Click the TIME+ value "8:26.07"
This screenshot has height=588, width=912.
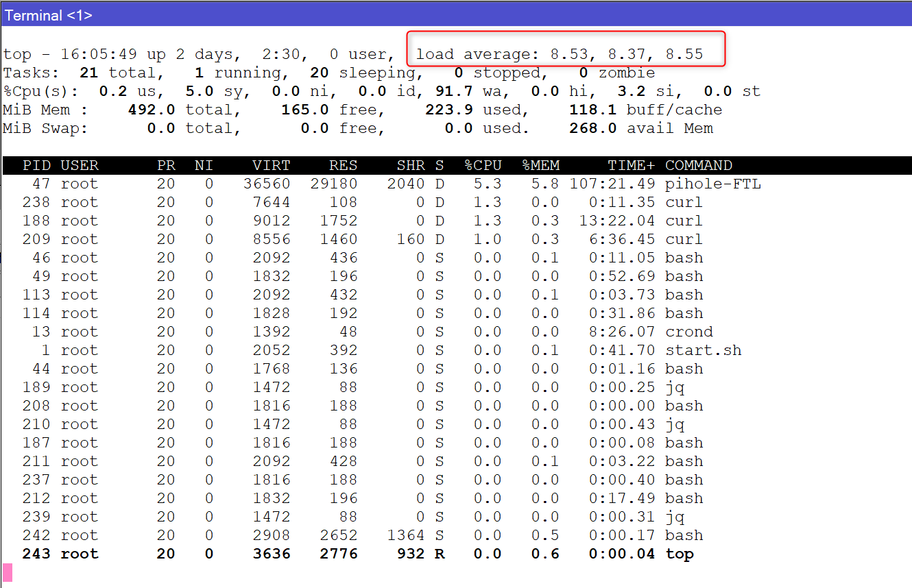pyautogui.click(x=621, y=332)
